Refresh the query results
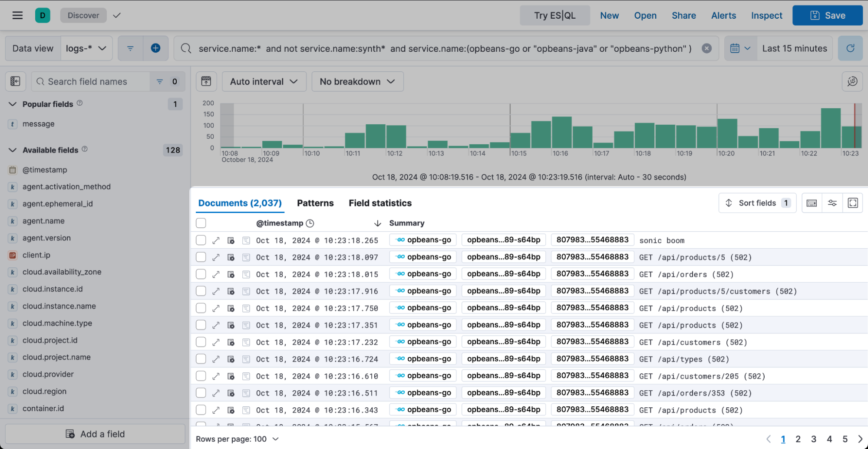868x449 pixels. 850,48
